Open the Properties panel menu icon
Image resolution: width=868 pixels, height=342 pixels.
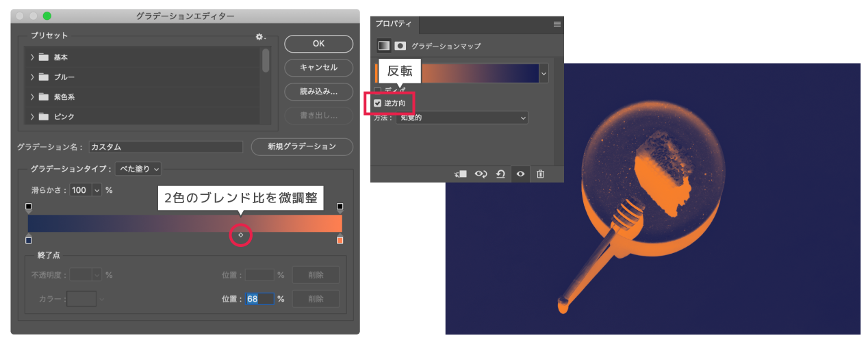[x=557, y=24]
